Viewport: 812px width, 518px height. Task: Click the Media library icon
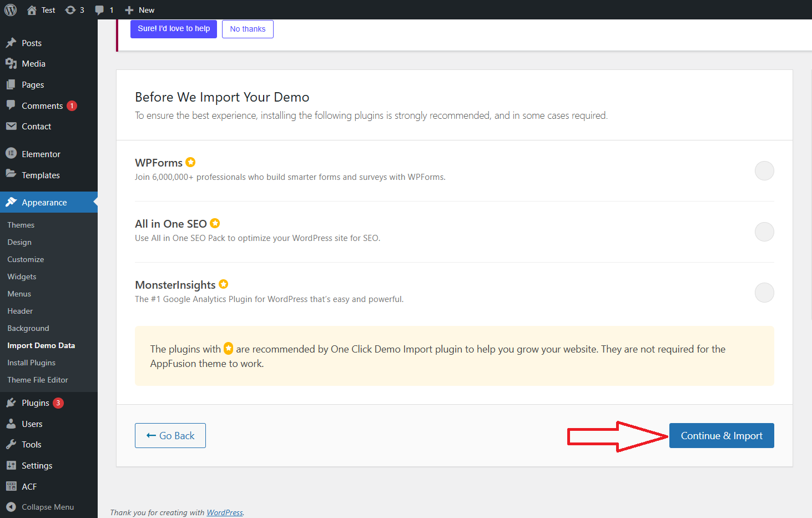tap(11, 64)
